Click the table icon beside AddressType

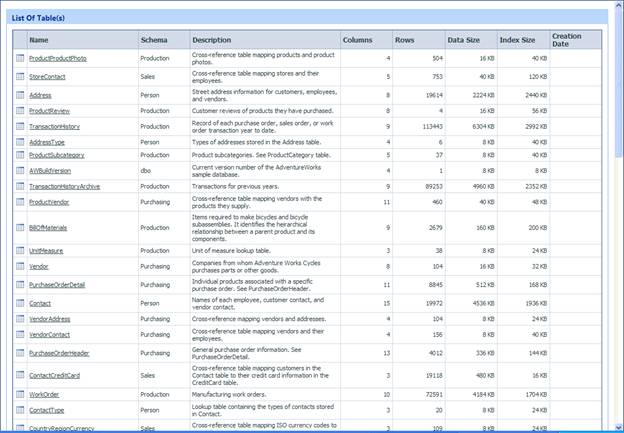point(20,142)
